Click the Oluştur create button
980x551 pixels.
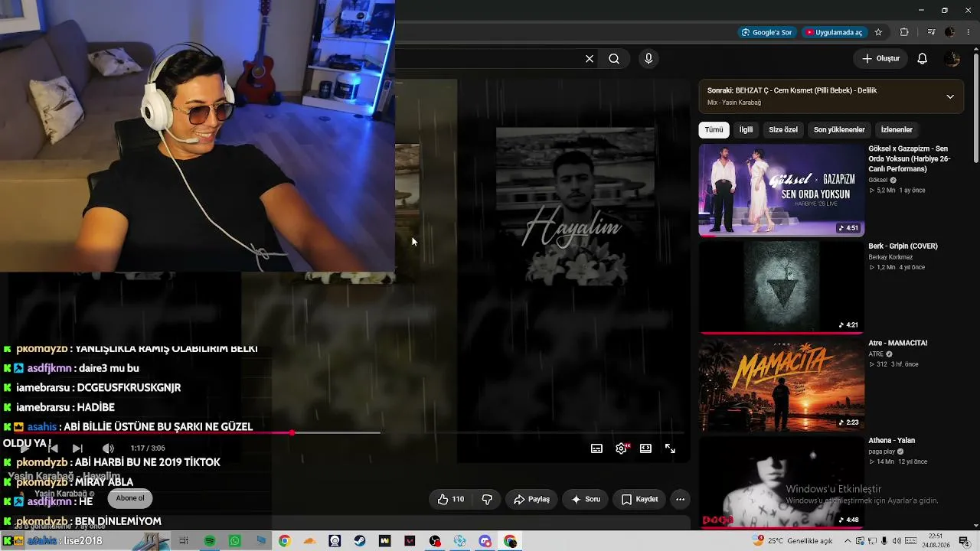[880, 59]
